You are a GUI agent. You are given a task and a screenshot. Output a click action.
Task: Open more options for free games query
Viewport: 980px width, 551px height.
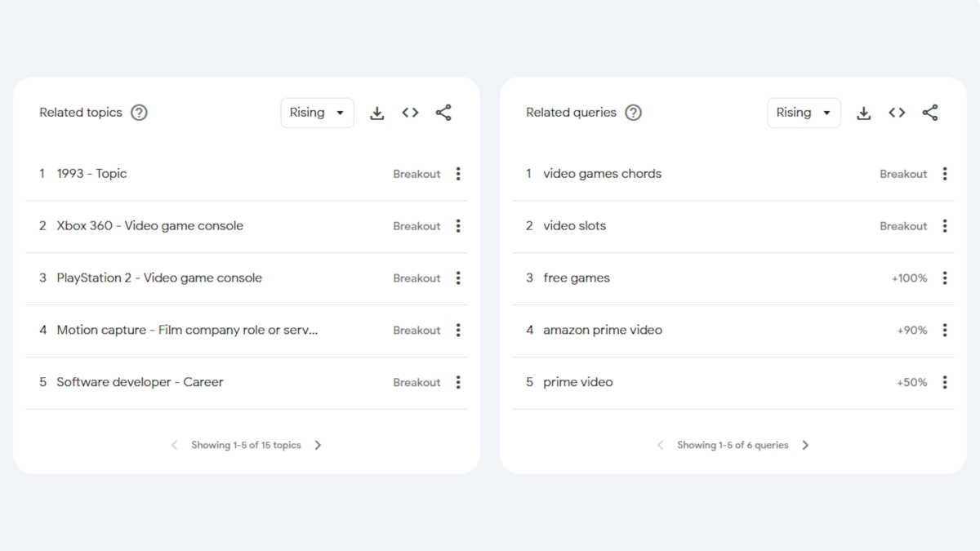[945, 278]
